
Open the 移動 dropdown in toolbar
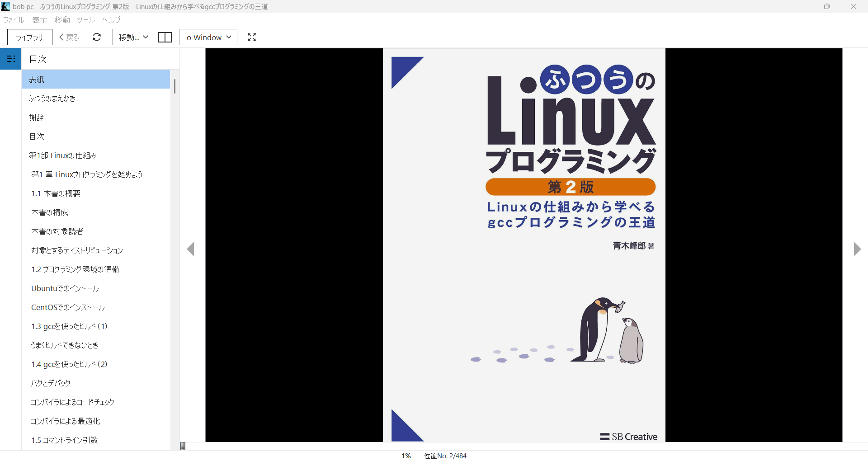point(133,37)
